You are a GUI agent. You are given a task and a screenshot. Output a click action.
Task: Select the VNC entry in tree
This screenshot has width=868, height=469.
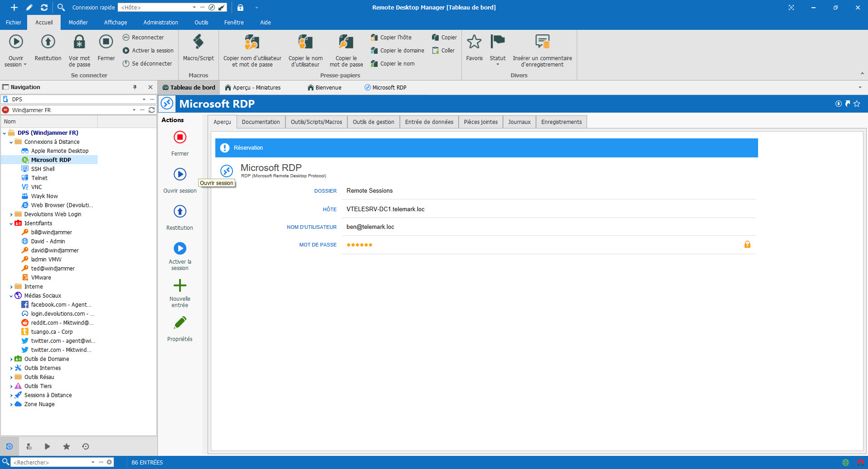pos(36,187)
